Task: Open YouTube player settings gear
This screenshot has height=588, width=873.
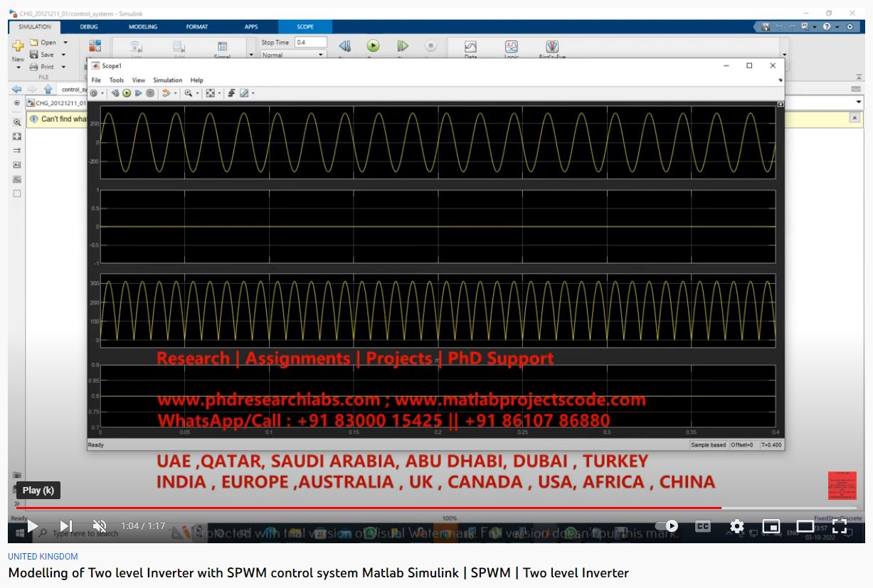Action: (737, 526)
